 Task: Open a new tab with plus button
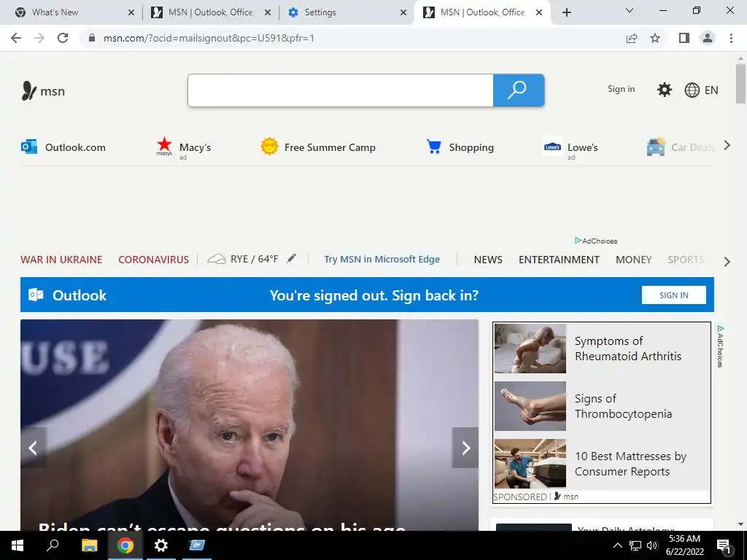point(566,12)
